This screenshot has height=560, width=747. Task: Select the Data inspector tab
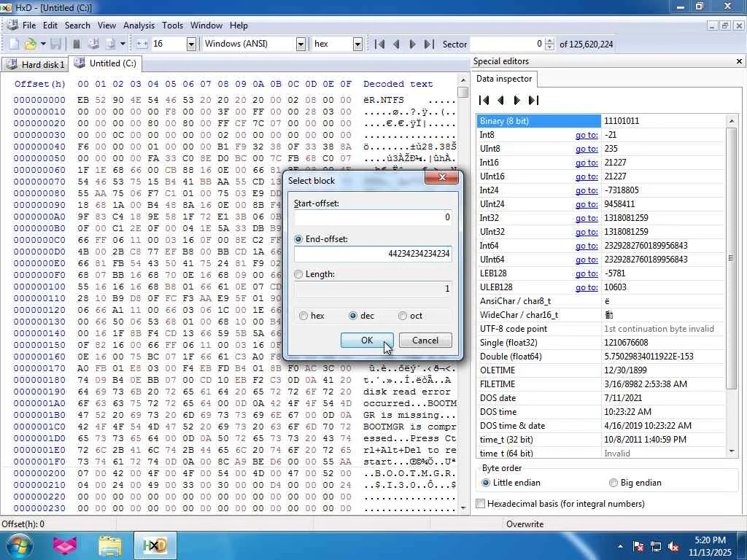point(504,79)
